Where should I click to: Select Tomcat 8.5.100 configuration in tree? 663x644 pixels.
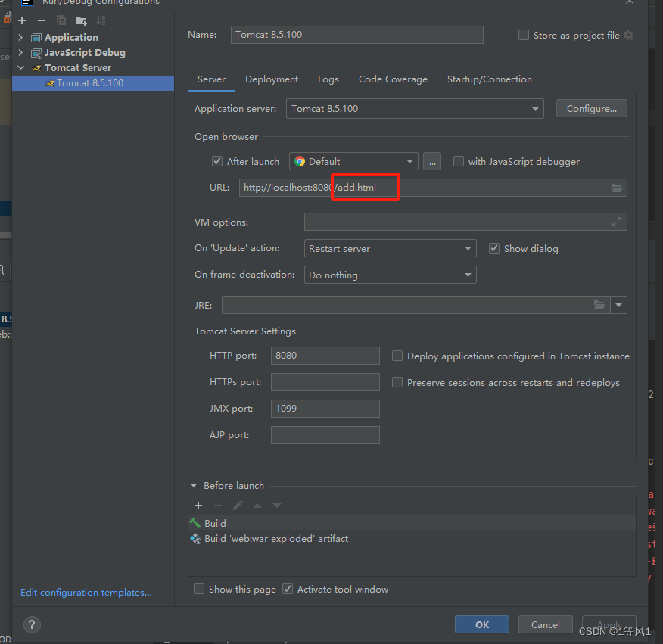tap(93, 83)
